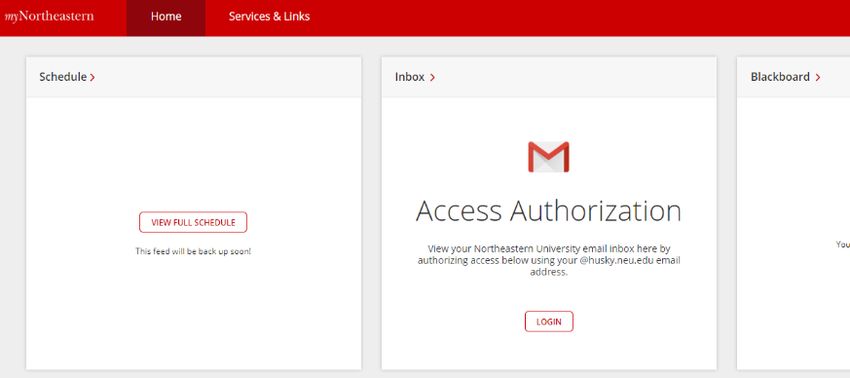
Task: Expand chevron arrow beside Schedule
Action: click(93, 78)
